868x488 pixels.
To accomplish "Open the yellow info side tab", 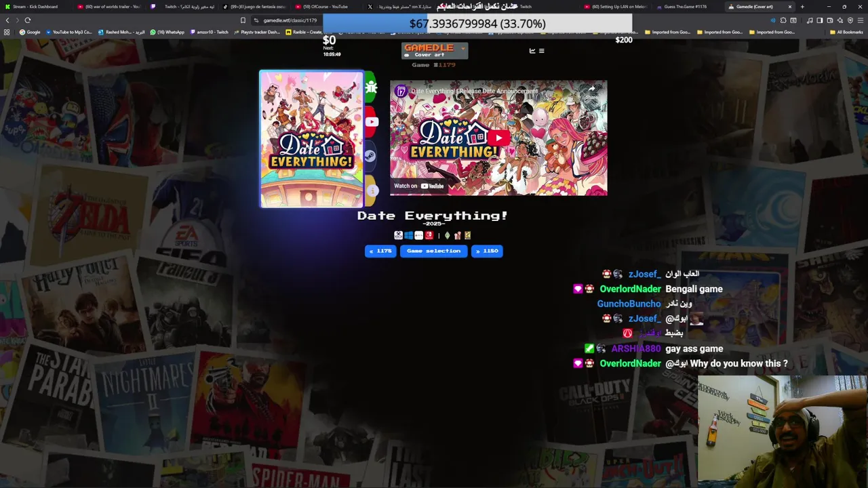I will 372,190.
